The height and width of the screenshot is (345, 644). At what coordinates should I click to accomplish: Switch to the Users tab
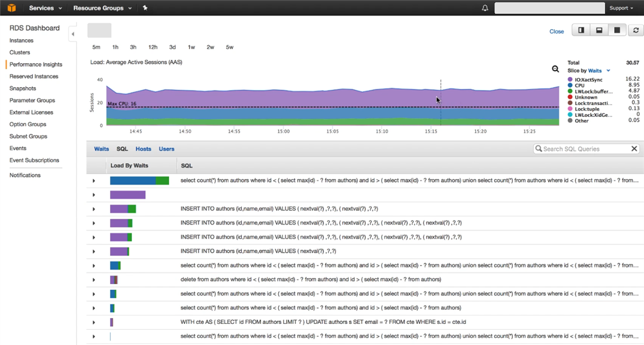point(166,149)
